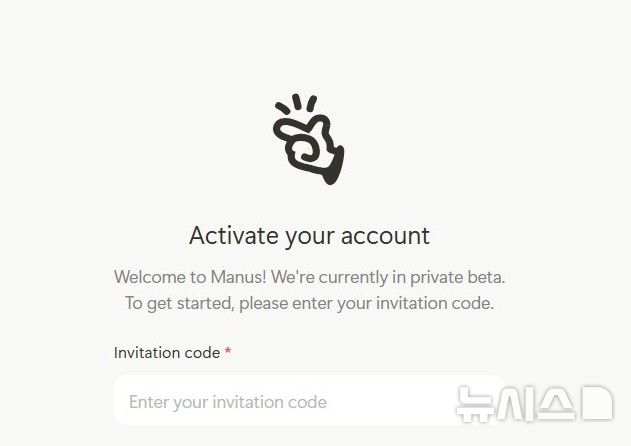Click the word 'account' in the heading

[386, 236]
